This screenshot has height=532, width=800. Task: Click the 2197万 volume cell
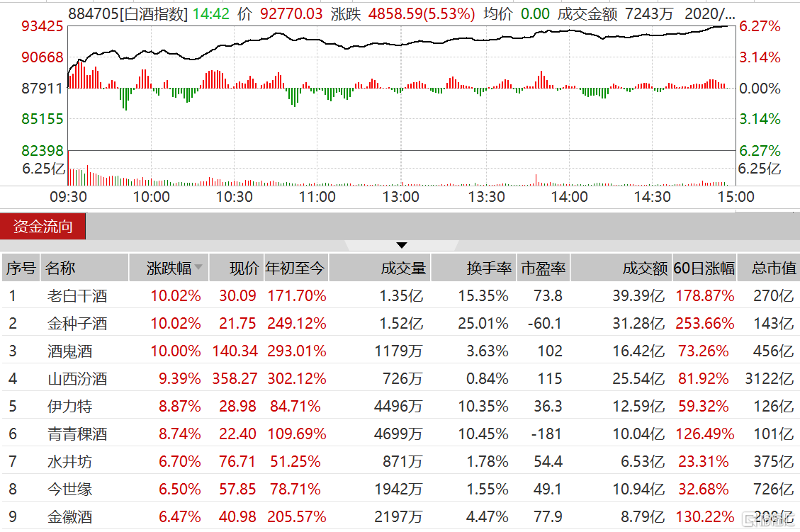tap(398, 517)
